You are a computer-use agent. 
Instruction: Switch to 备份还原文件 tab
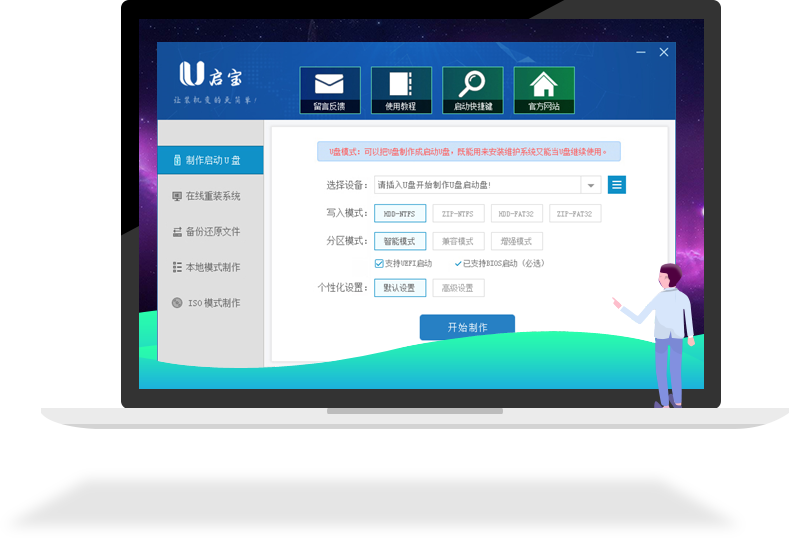211,232
